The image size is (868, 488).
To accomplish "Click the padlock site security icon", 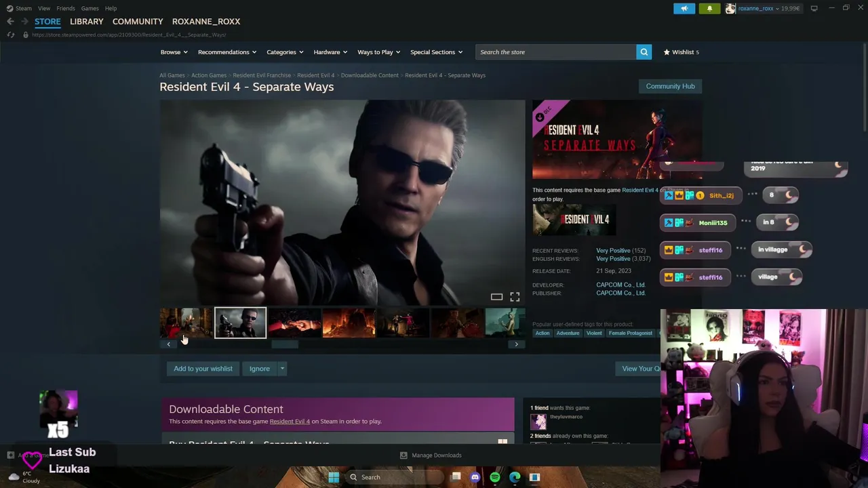I will coord(26,35).
